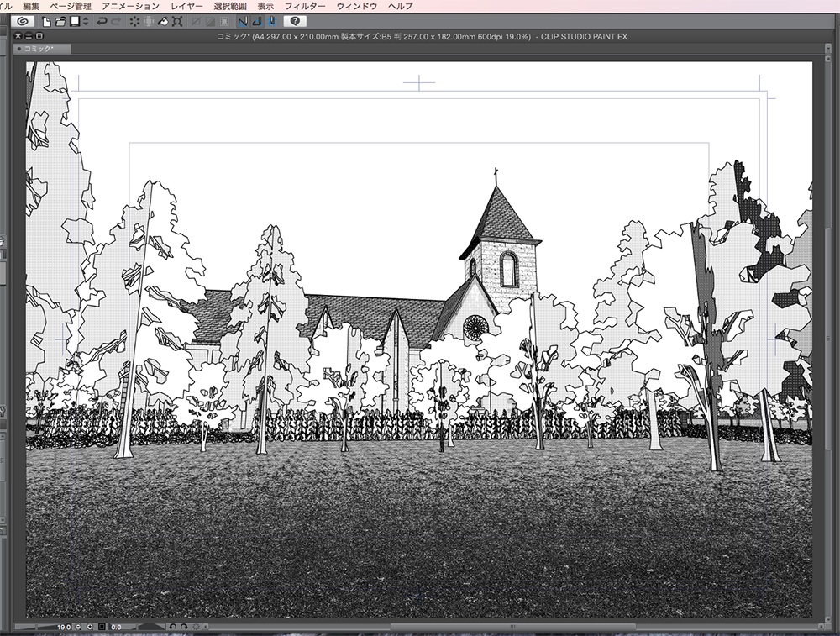This screenshot has width=840, height=636.
Task: Toggle selection border display
Action: 224,22
